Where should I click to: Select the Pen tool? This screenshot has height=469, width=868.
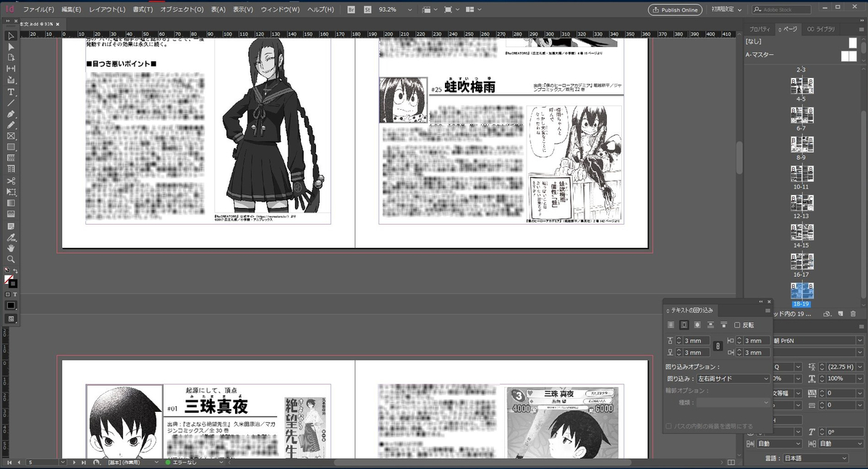point(11,114)
